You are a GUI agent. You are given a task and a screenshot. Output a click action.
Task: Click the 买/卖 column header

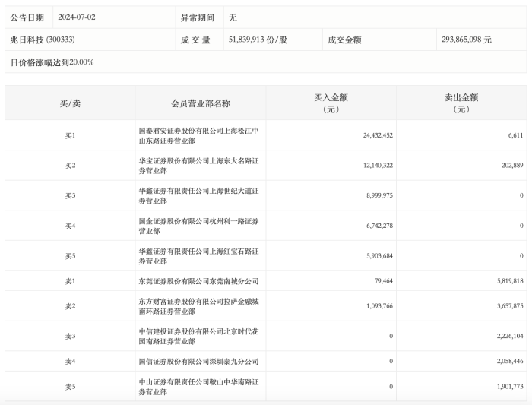tap(70, 103)
